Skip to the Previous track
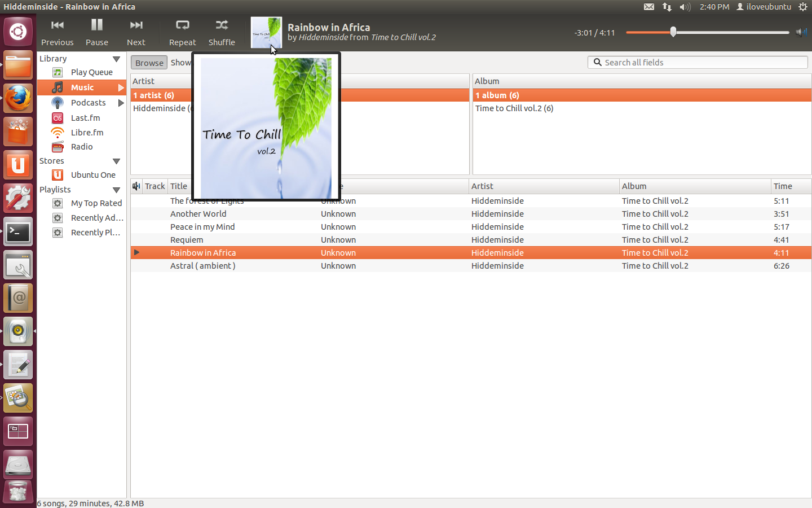This screenshot has width=812, height=508. click(57, 33)
